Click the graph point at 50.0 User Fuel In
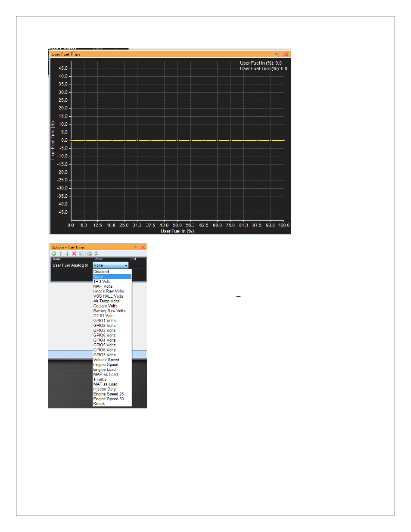Screen dimensions: 411x532 pos(177,140)
